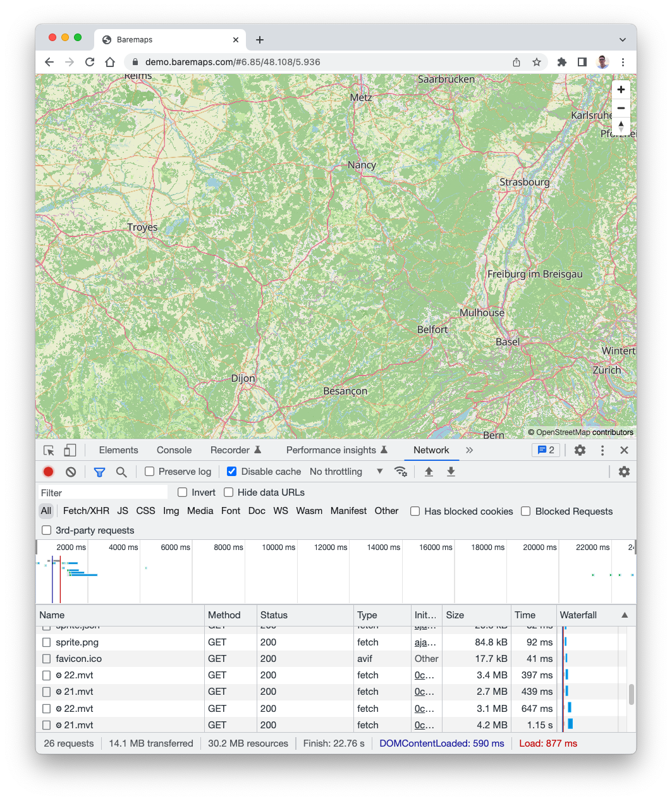
Task: Select the inspect element cursor tool
Action: point(48,449)
